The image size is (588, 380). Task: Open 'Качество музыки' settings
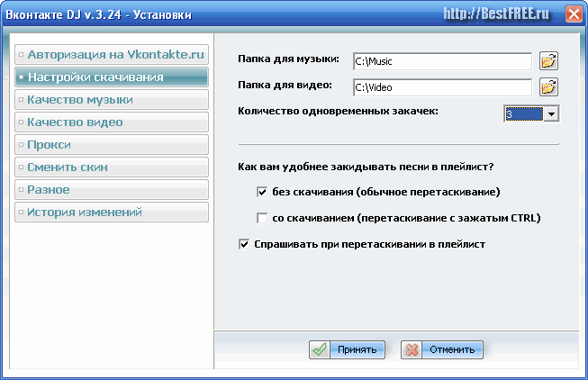coord(112,100)
